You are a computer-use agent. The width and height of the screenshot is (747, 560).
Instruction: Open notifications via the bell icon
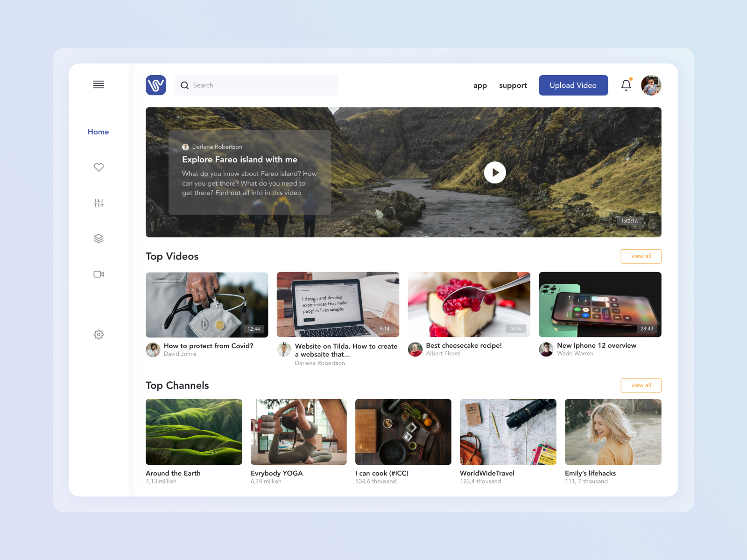[626, 85]
